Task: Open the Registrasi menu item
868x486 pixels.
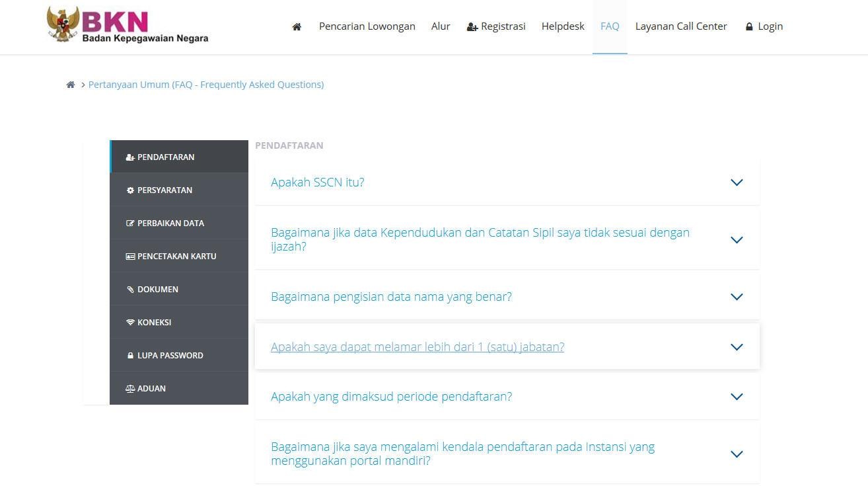Action: pyautogui.click(x=496, y=26)
